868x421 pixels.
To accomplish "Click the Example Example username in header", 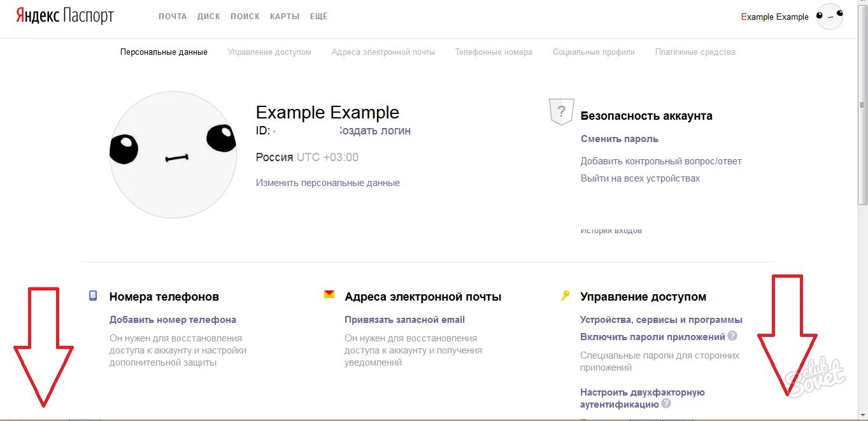I will point(775,17).
